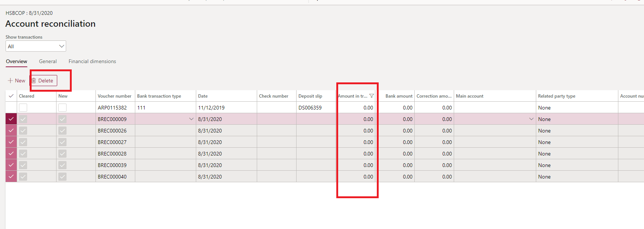Click the Deposit slip column header
Screen dimensions: 644x229
tap(316, 96)
